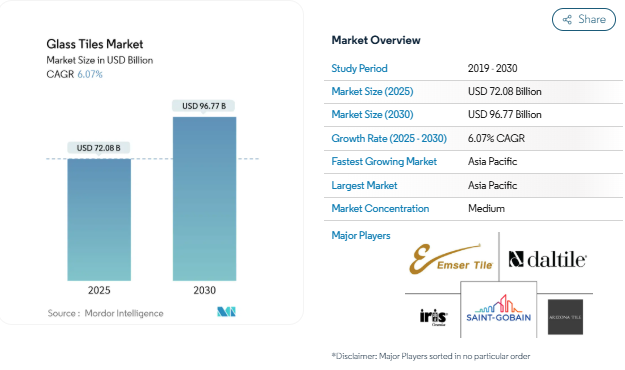Click the Share button

click(584, 20)
